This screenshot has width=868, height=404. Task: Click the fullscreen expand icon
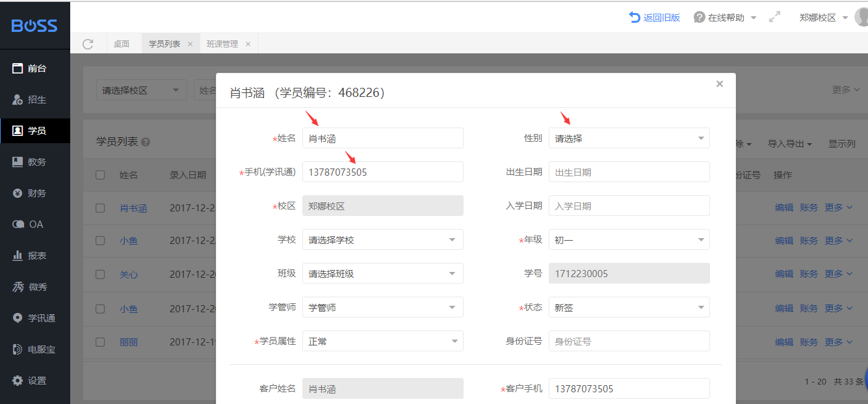tap(774, 18)
